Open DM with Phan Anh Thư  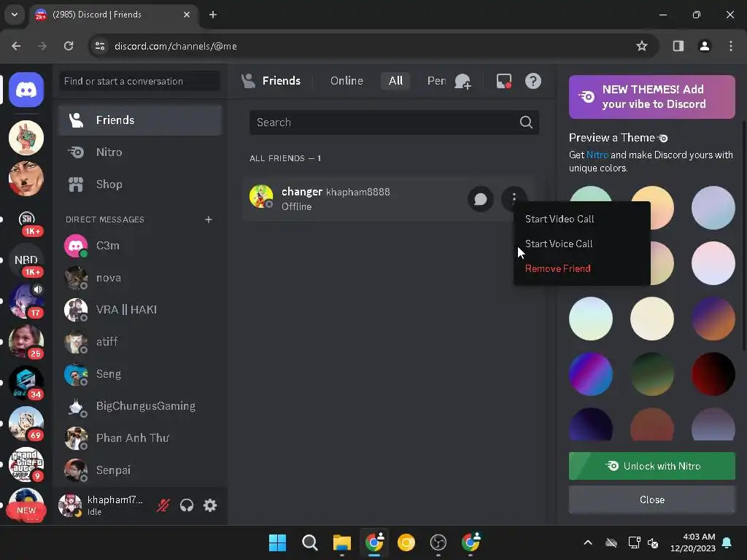click(x=140, y=438)
